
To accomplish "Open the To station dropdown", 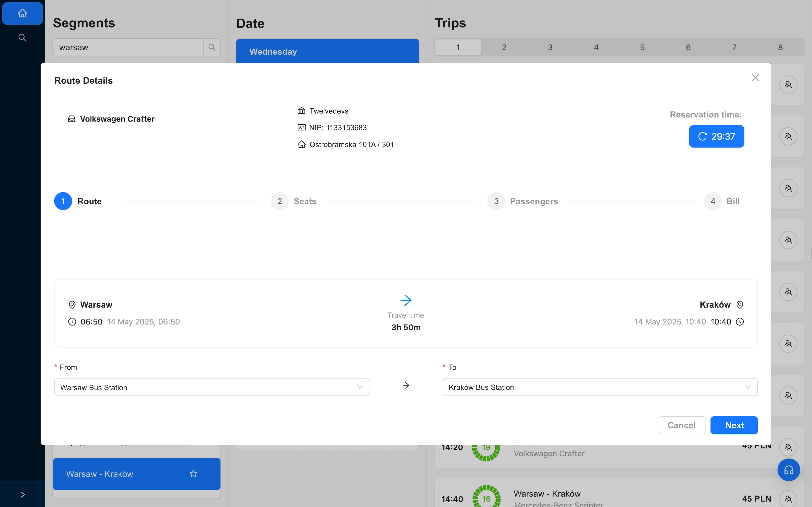I will [600, 387].
